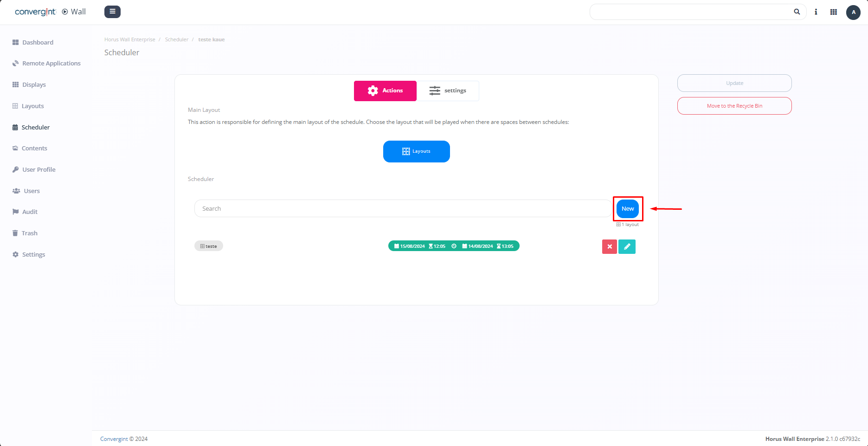This screenshot has width=868, height=446.
Task: Edit teste schedule with pencil icon
Action: (x=627, y=246)
